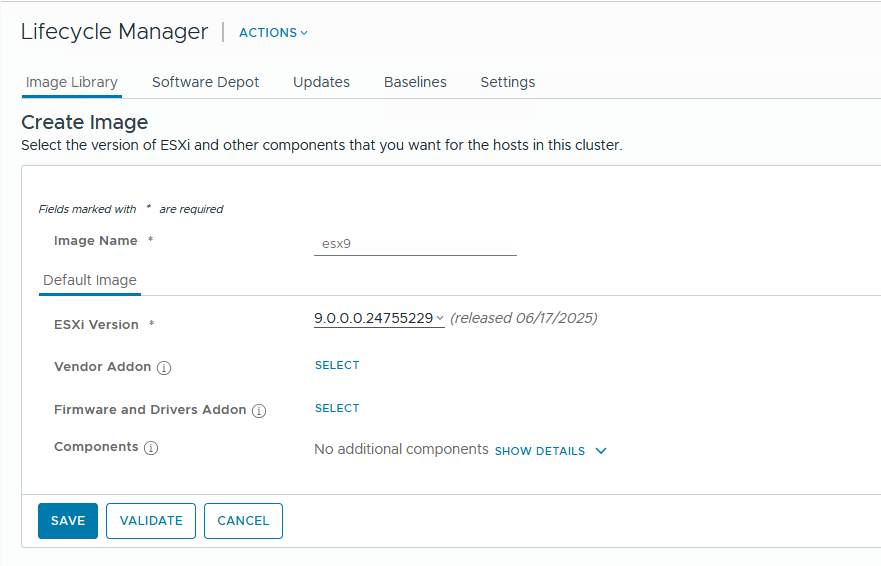The image size is (881, 566).
Task: Open the Software Depot tab
Action: (205, 82)
